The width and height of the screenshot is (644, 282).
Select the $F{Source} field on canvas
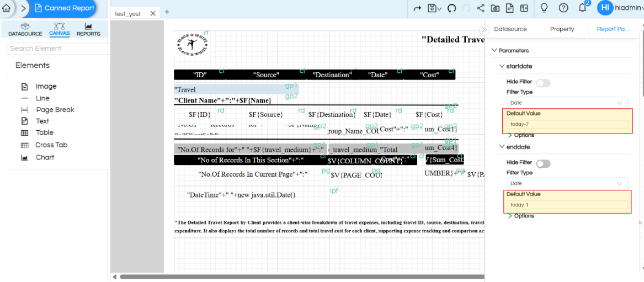click(x=266, y=115)
